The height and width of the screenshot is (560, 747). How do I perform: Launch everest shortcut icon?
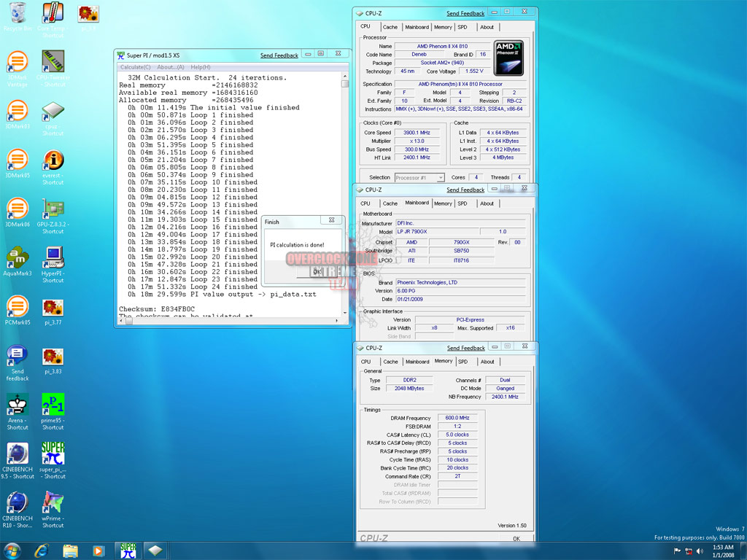(x=53, y=167)
